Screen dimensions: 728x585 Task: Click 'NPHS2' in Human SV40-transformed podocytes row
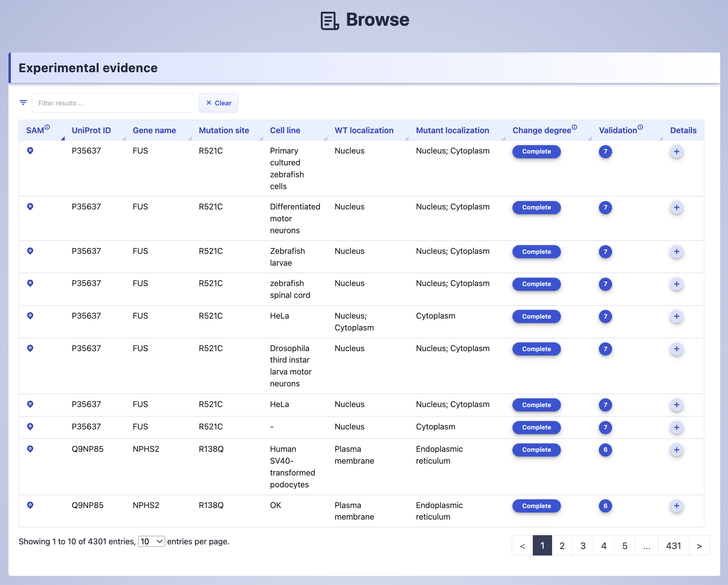click(x=146, y=449)
